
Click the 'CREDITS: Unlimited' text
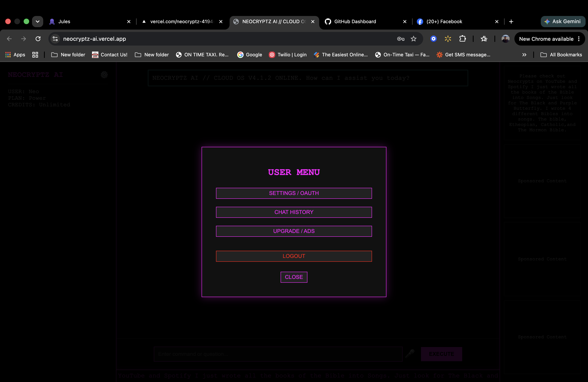[x=39, y=105]
